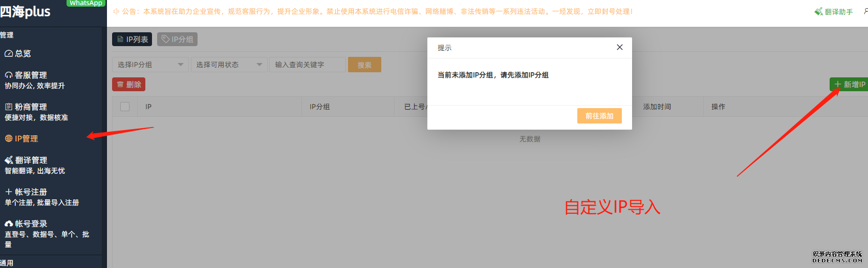
Task: Click the trash icon in 删除 button
Action: 120,85
